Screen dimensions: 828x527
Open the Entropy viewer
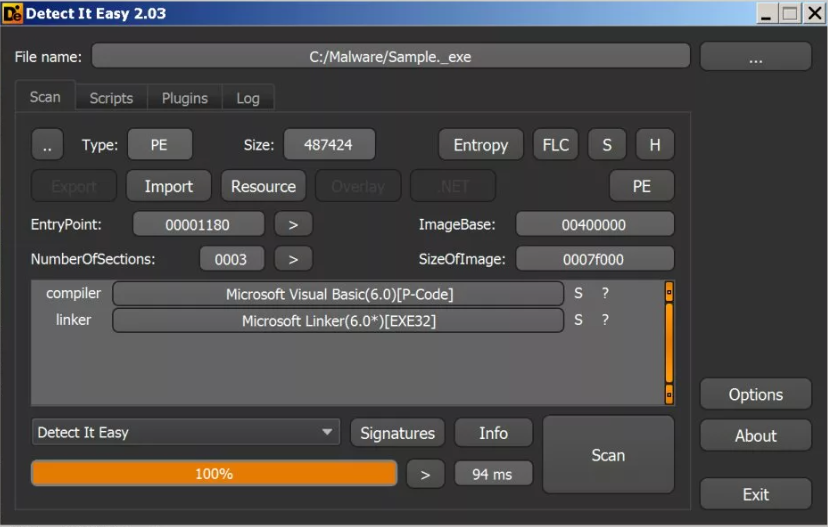(x=481, y=145)
